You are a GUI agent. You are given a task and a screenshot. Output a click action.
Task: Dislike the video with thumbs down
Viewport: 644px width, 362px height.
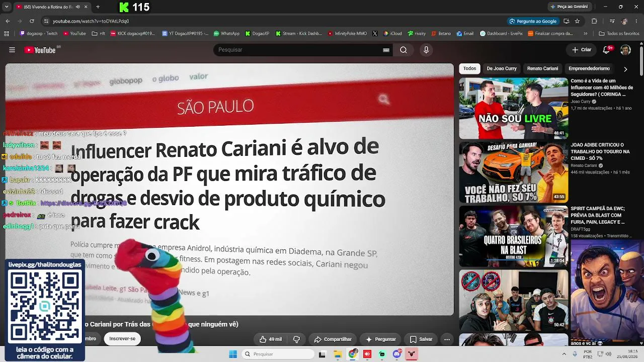pos(297,339)
